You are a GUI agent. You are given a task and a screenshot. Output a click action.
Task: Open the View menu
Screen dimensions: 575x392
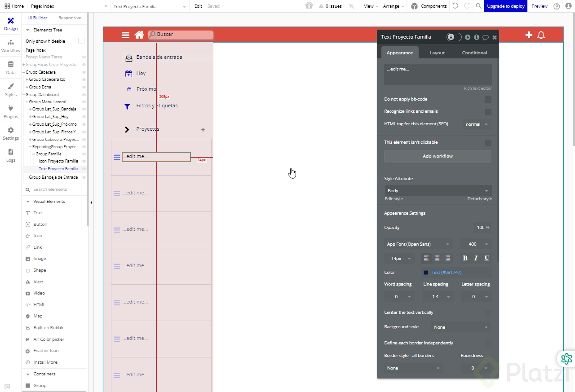point(371,6)
